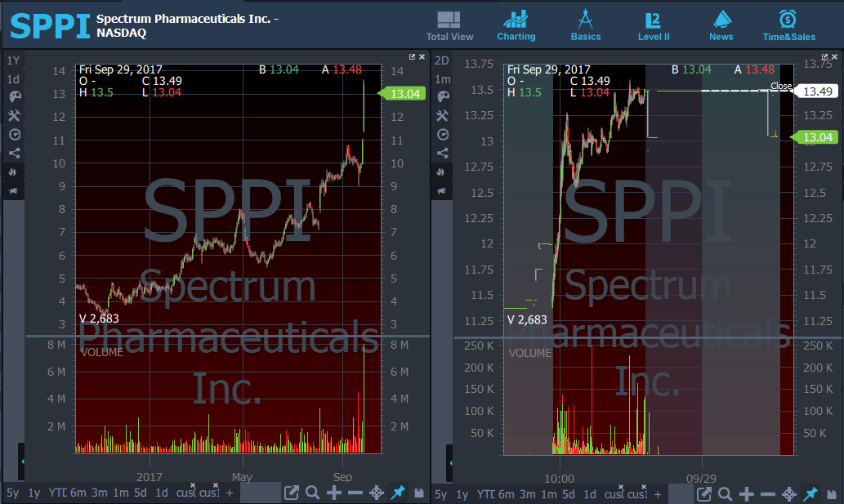Toggle flame indicator on left chart sidebar
844x504 pixels.
(x=14, y=172)
